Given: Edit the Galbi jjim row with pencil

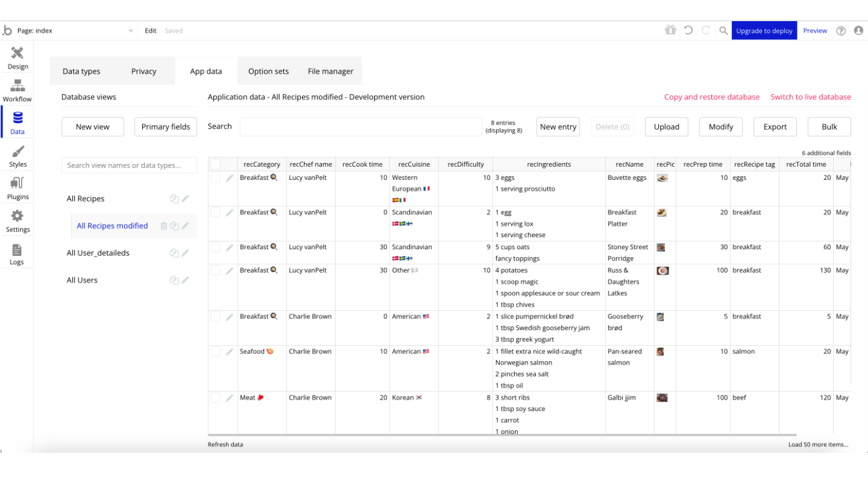Looking at the screenshot, I should point(230,398).
